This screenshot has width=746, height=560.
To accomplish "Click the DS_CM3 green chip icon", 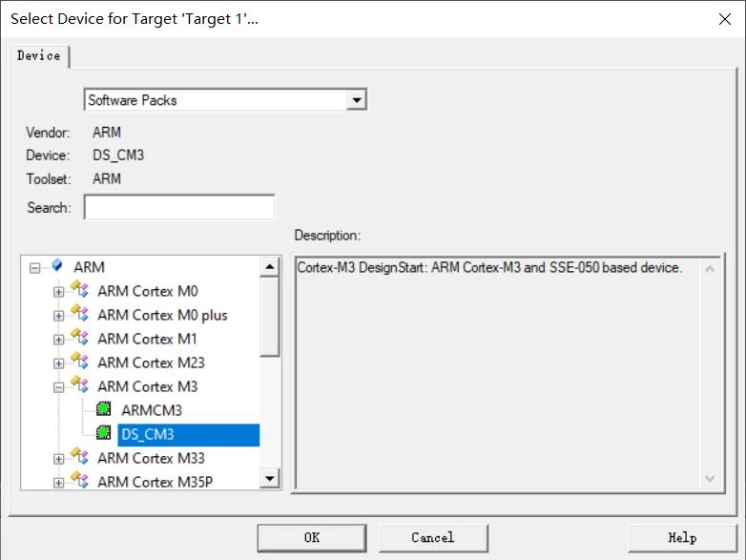I will click(103, 432).
